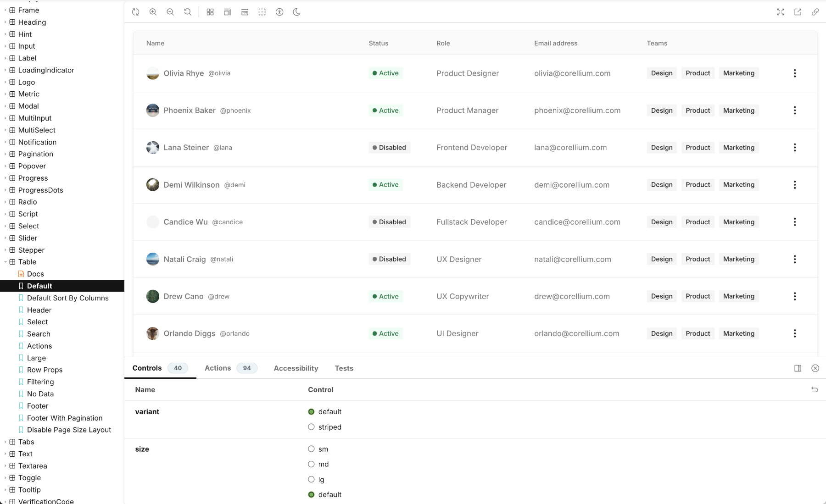Reload the story with the remount icon
Image resolution: width=826 pixels, height=504 pixels.
coord(135,12)
